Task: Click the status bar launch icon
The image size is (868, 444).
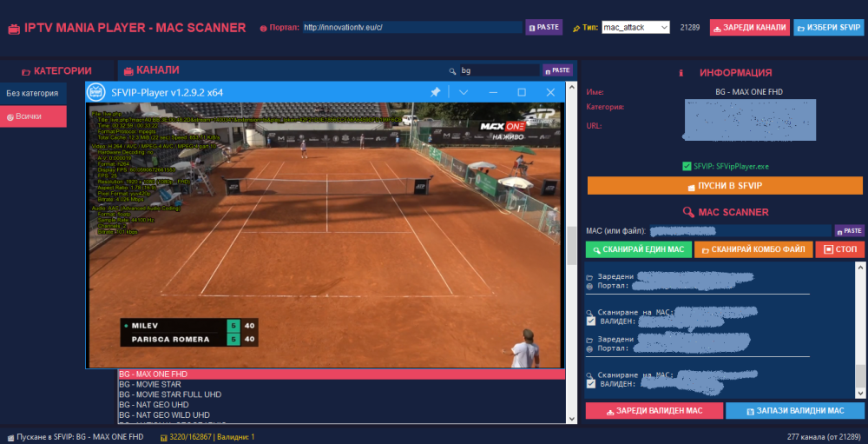Action: pos(10,437)
